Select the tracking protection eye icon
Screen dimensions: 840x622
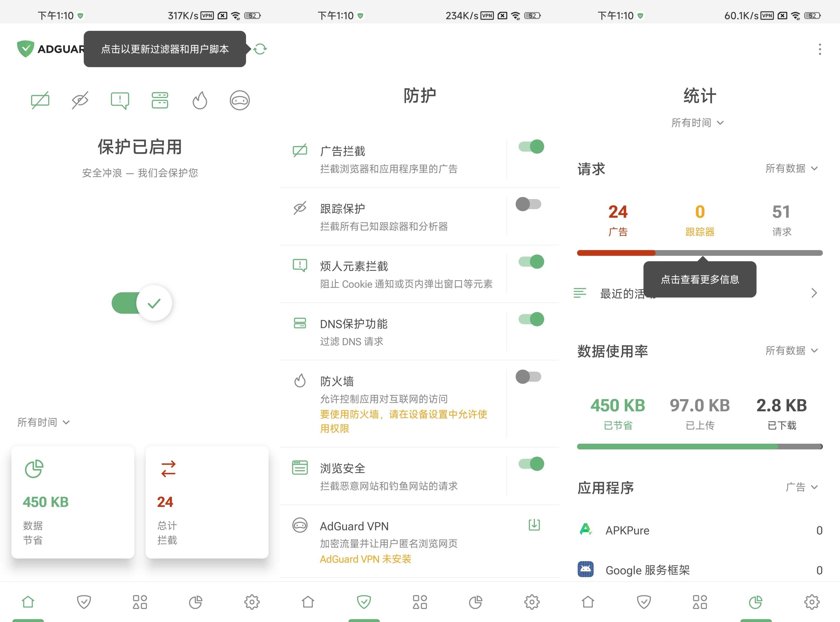80,100
